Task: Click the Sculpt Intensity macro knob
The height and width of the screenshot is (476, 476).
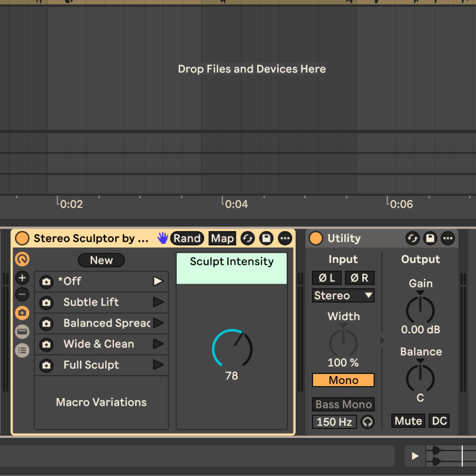Action: (232, 348)
